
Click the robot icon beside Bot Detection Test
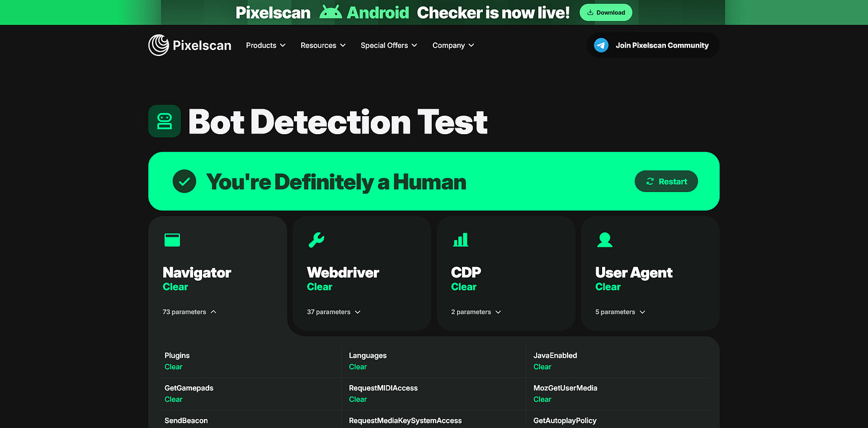(164, 122)
